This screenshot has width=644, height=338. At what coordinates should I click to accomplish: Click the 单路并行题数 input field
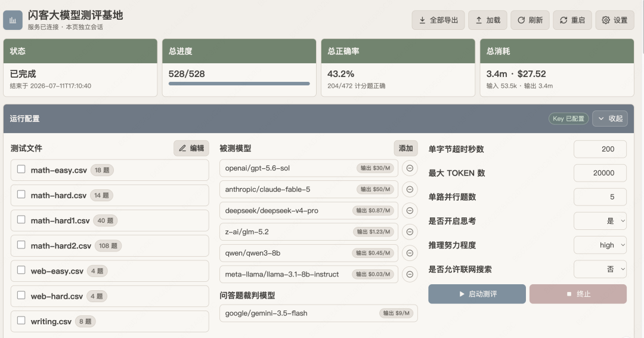click(x=600, y=197)
